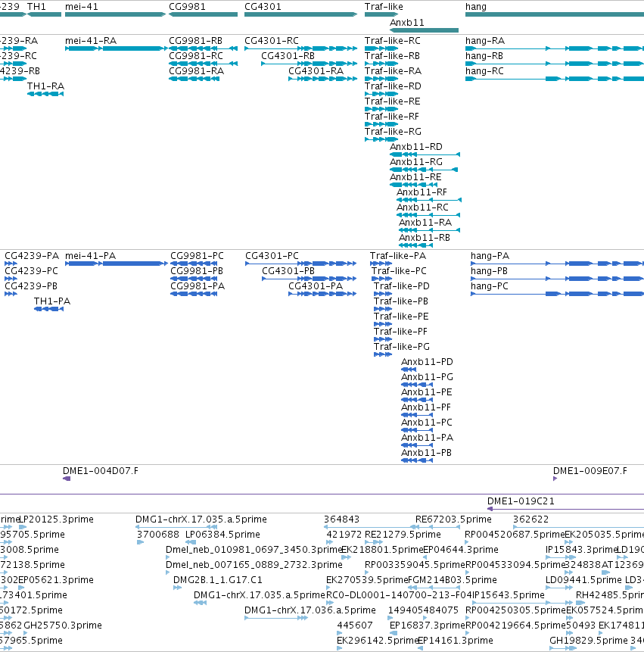Select the TH1 gene label

36,7
